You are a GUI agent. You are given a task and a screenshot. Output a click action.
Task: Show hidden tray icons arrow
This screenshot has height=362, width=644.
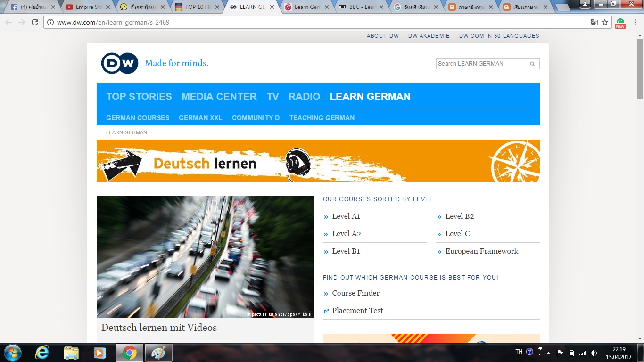pyautogui.click(x=548, y=353)
